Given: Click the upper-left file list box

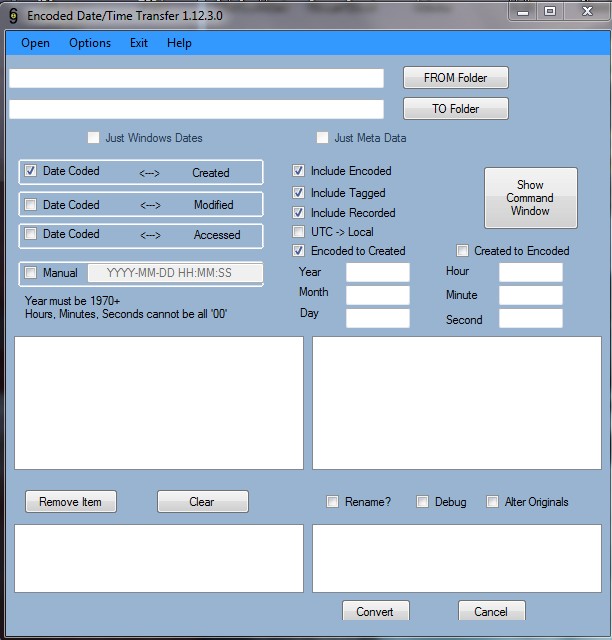Looking at the screenshot, I should point(159,403).
